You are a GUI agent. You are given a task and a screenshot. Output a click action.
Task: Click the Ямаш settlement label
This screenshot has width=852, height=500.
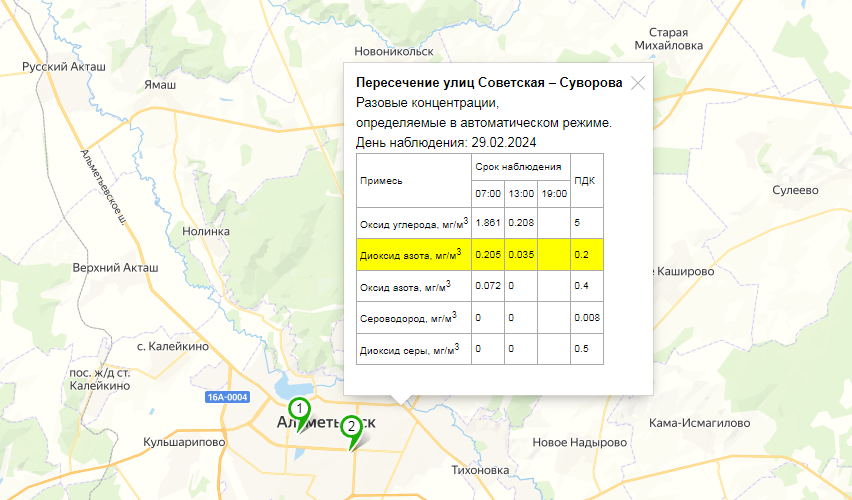tap(160, 85)
